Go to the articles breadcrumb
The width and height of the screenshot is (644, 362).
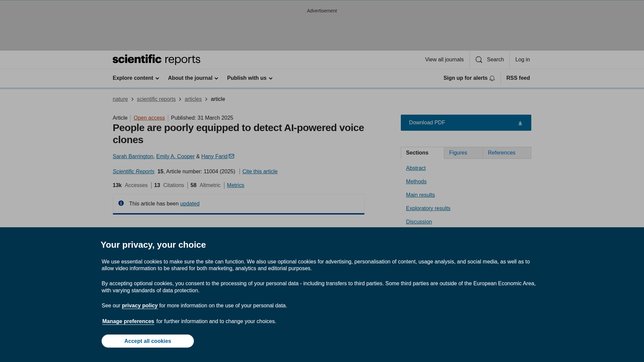point(193,99)
